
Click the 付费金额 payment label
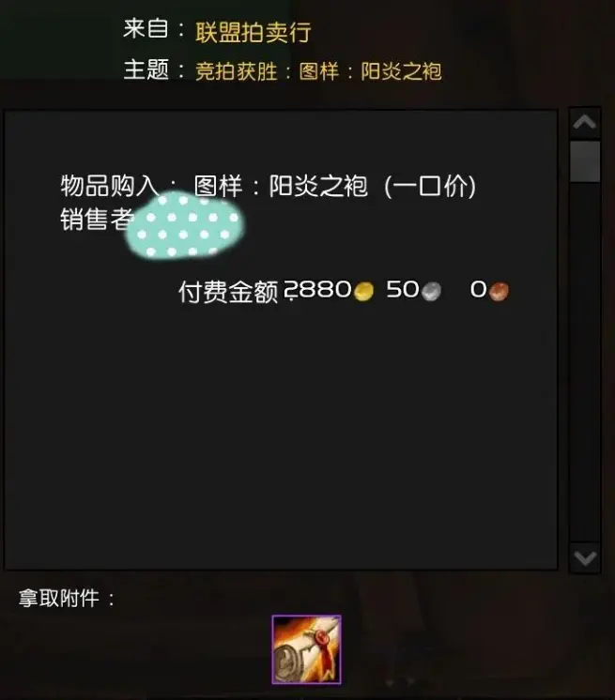pos(228,292)
